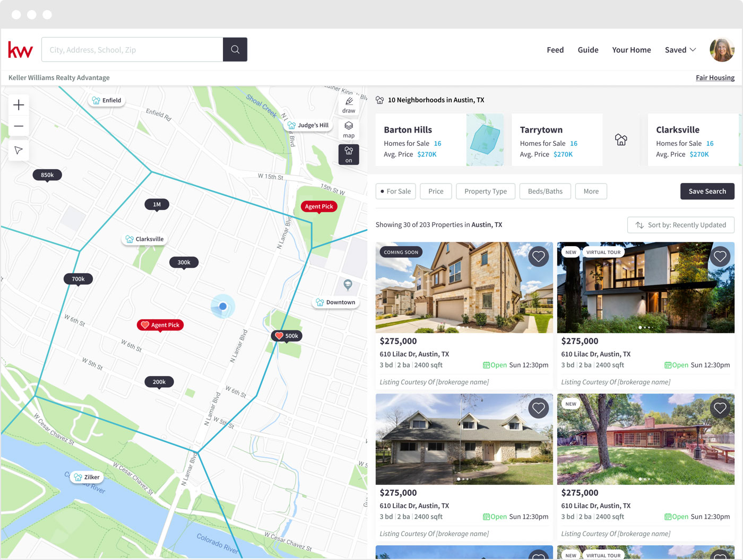Viewport: 743px width, 560px height.
Task: Open the red brick house photo
Action: [x=646, y=439]
